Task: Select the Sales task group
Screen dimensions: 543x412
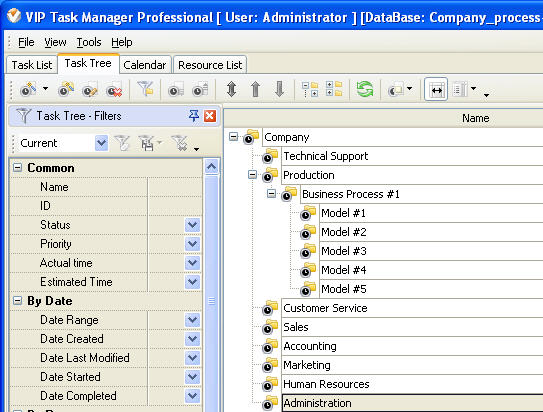Action: click(x=295, y=327)
